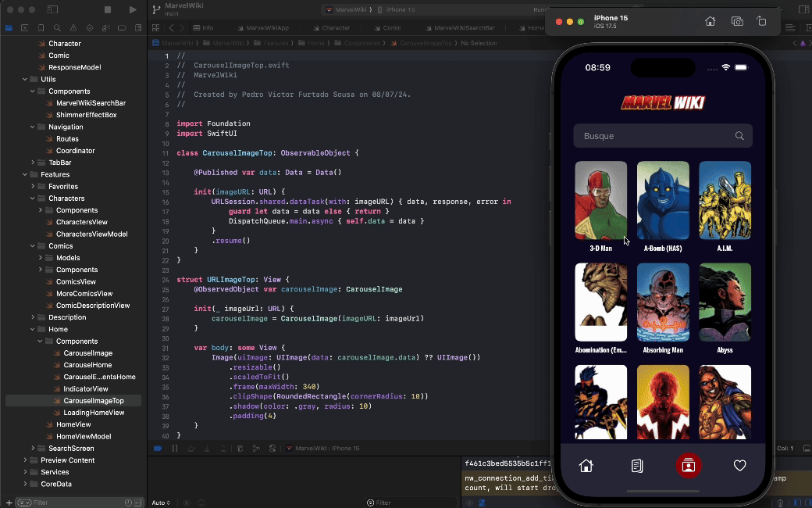The image size is (812, 508).
Task: Open the bookmarks navigator
Action: pyautogui.click(x=41, y=28)
